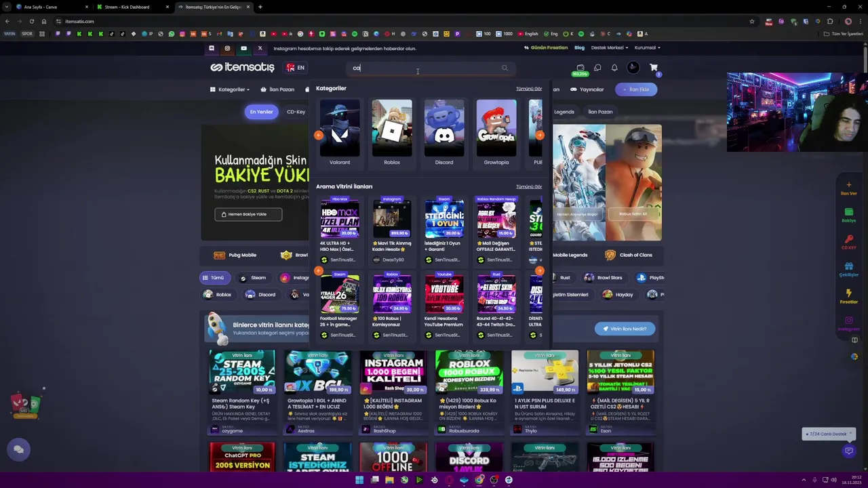Screen dimensions: 868x488
Task: Go to next categories with right orange arrow
Action: (540, 136)
